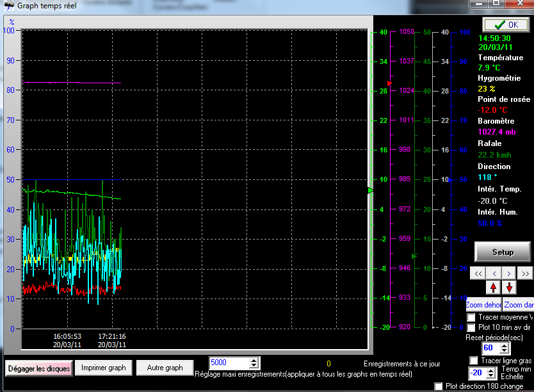Click the Zoom dehors button
This screenshot has width=534, height=392.
pos(483,305)
